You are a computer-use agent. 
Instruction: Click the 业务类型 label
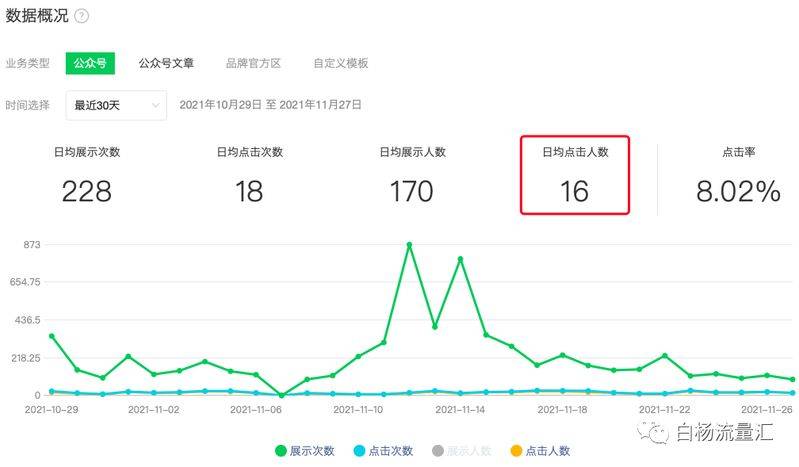tap(28, 63)
